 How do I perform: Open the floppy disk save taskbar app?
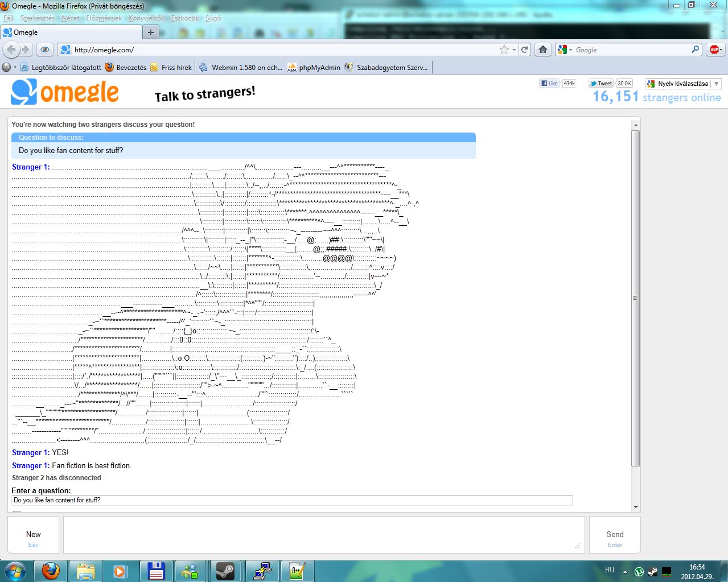point(156,571)
